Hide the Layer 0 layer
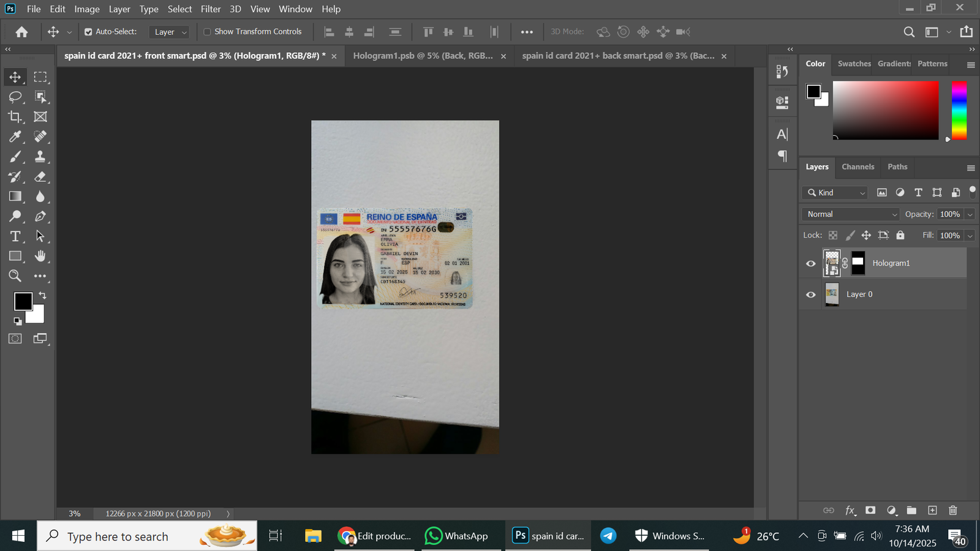Viewport: 980px width, 551px height. [x=810, y=294]
